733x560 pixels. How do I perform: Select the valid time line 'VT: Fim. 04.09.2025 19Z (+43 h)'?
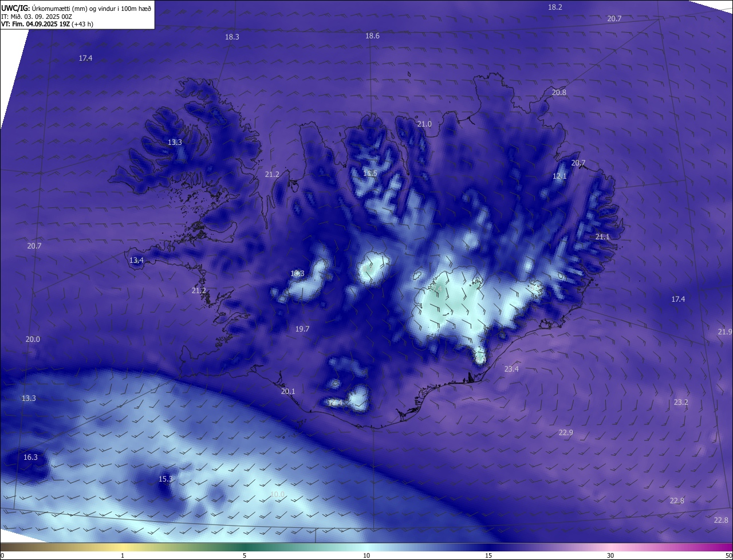tap(48, 24)
